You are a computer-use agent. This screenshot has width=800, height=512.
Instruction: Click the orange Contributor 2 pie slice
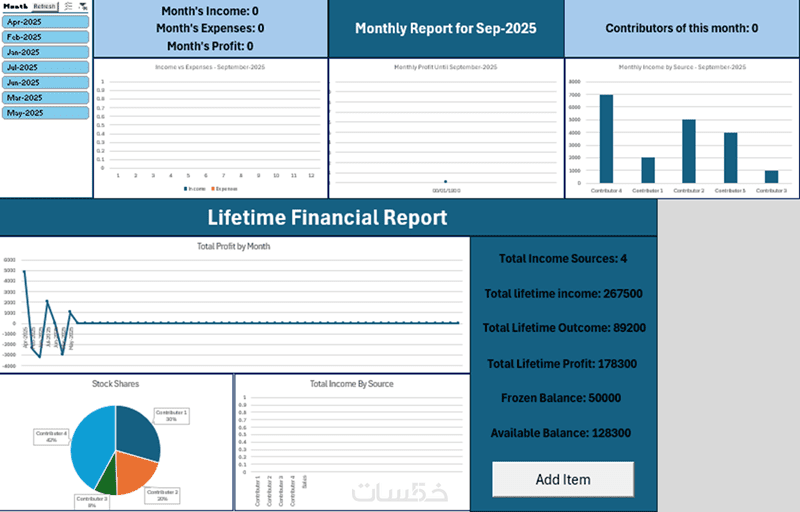point(134,472)
